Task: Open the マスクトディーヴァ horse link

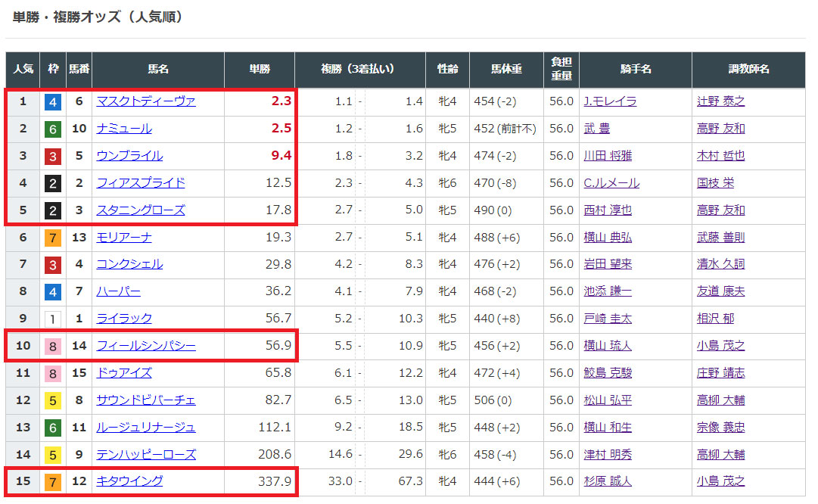Action: (145, 101)
